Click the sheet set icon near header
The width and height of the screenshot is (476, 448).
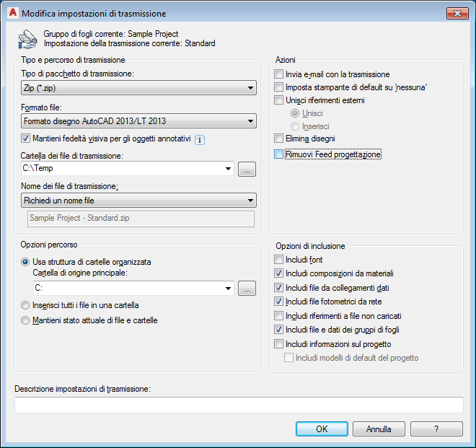point(25,38)
